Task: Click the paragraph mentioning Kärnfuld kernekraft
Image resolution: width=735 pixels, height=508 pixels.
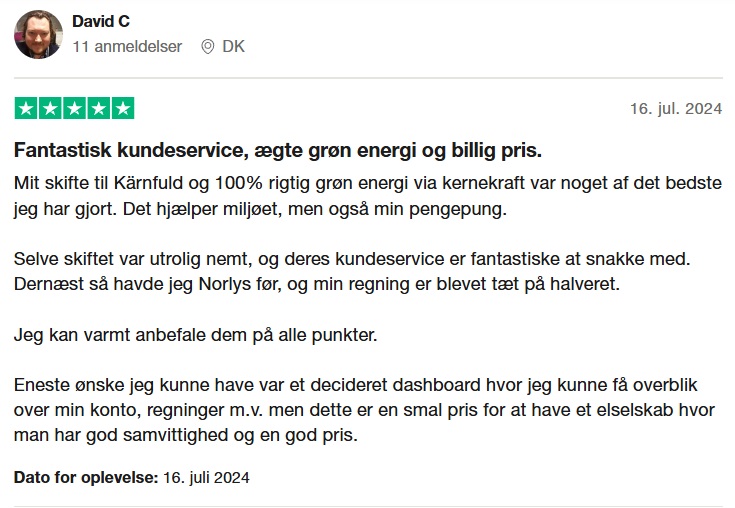Action: click(368, 196)
